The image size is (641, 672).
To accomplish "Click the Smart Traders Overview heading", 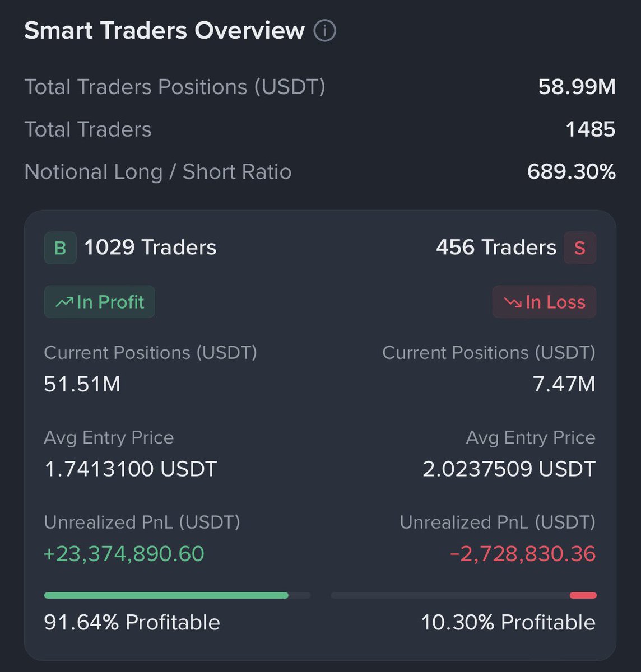I will point(165,31).
